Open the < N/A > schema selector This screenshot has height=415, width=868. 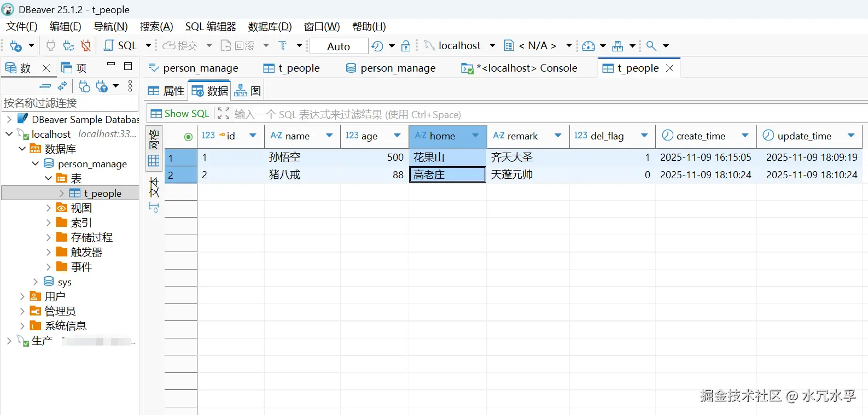tap(538, 46)
